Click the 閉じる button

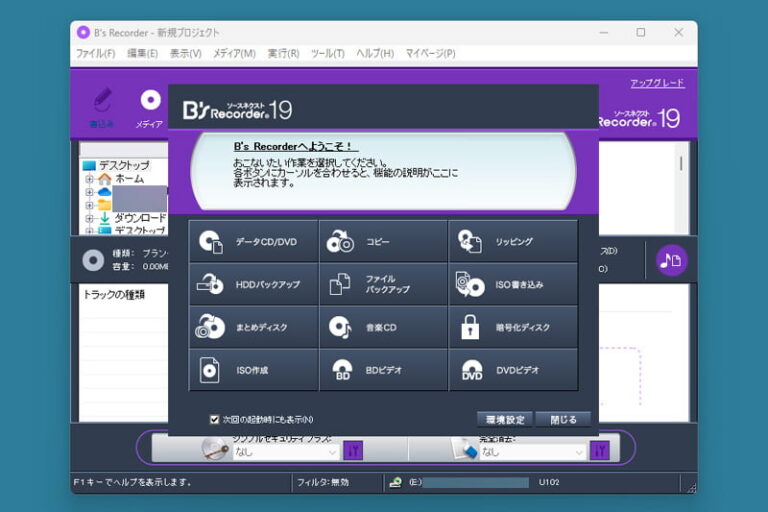tap(563, 420)
